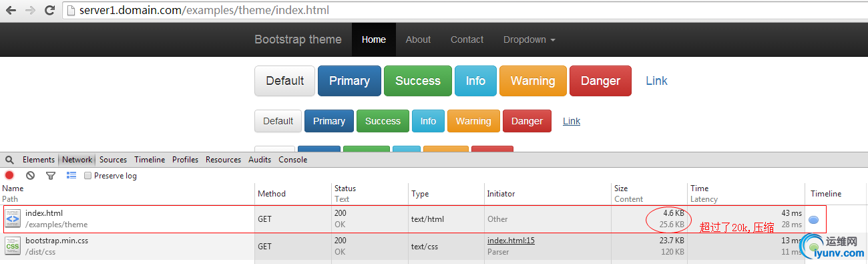
Task: Click the small Danger button
Action: pyautogui.click(x=527, y=121)
